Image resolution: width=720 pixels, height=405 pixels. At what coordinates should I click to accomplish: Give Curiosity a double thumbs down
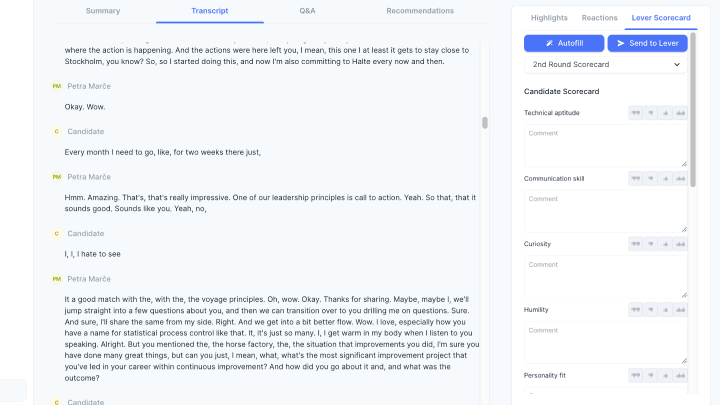point(635,244)
